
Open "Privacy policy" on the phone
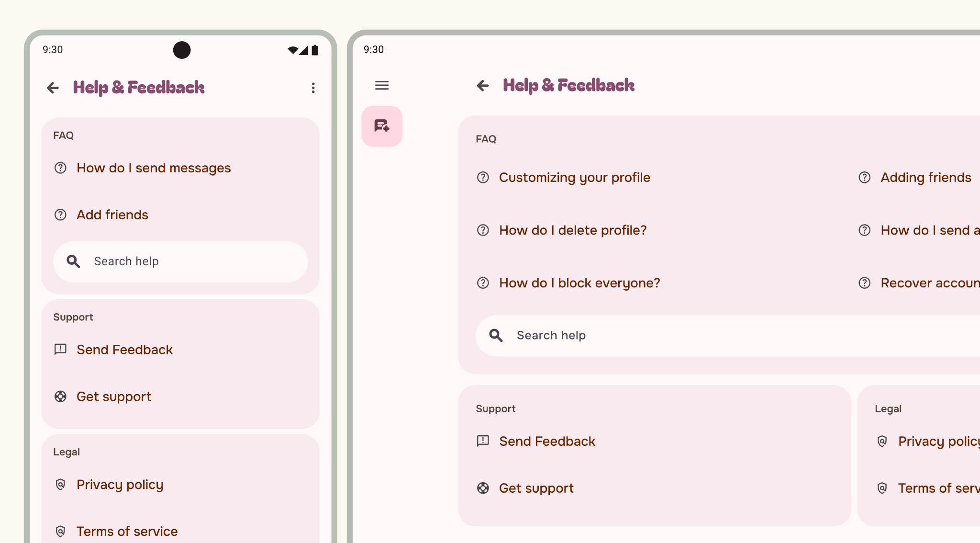120,485
